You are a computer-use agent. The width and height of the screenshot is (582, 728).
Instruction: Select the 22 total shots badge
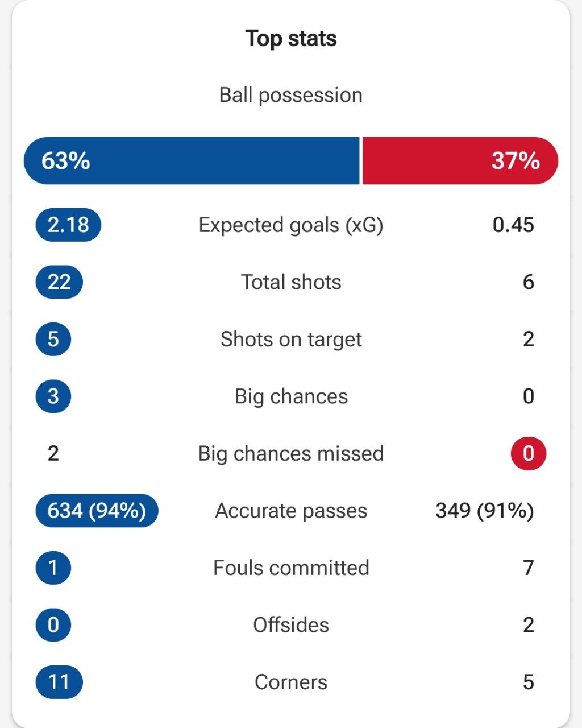(x=59, y=282)
